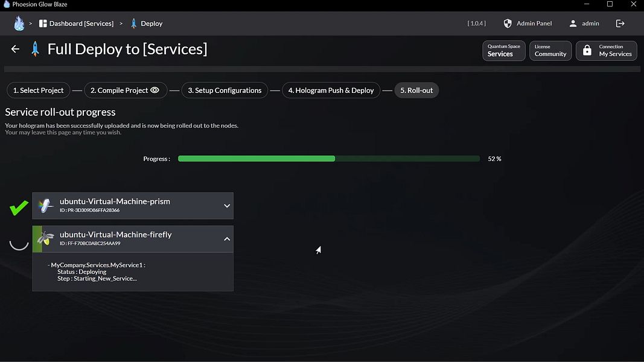644x362 pixels.
Task: Click the version label [1.0.4]
Action: (x=476, y=24)
